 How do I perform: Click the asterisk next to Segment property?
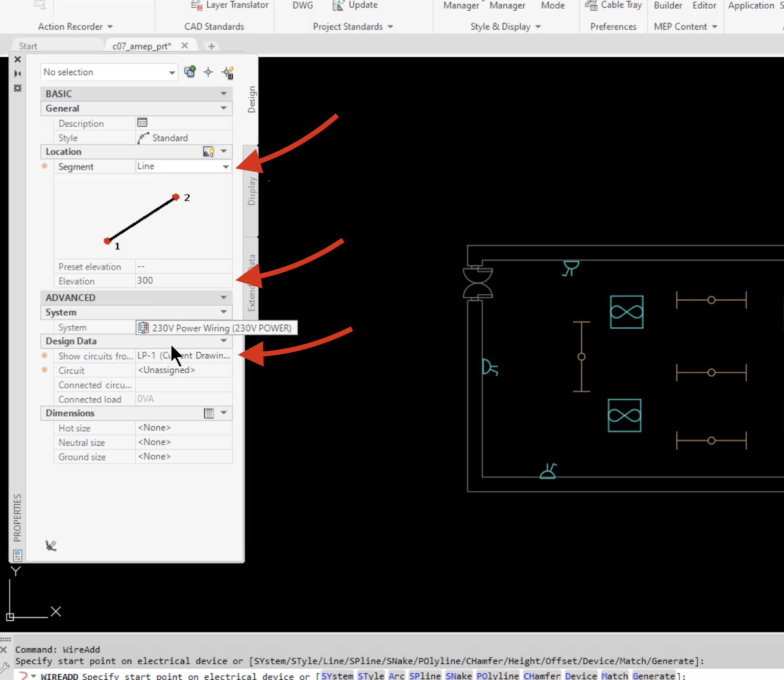click(x=44, y=166)
